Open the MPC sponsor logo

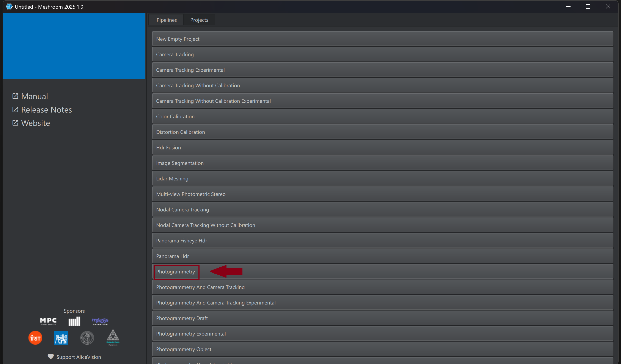[48, 321]
